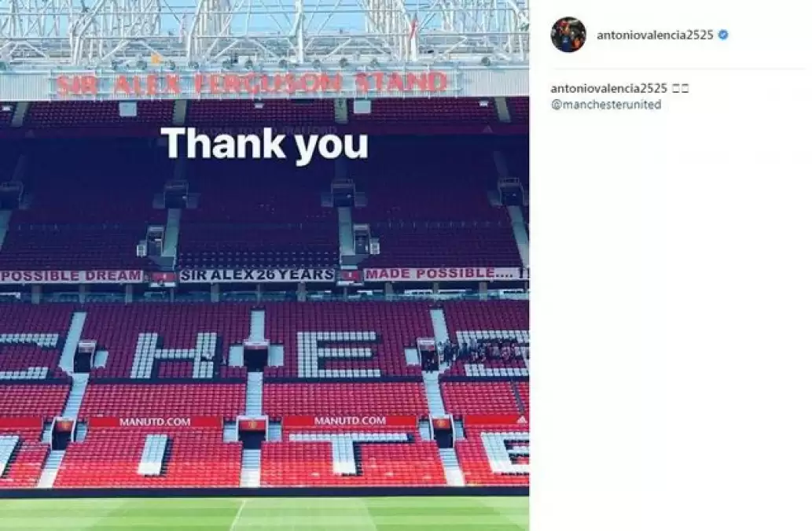Click the left MANUTD.COM advertising board
812x531 pixels.
pos(156,422)
